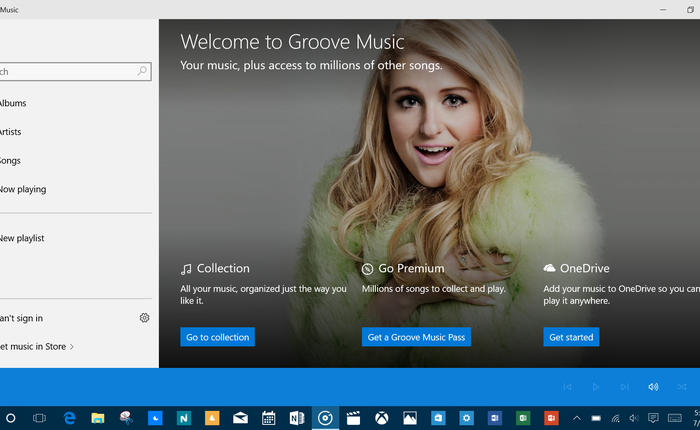Click the play button
This screenshot has width=700, height=430.
[596, 387]
